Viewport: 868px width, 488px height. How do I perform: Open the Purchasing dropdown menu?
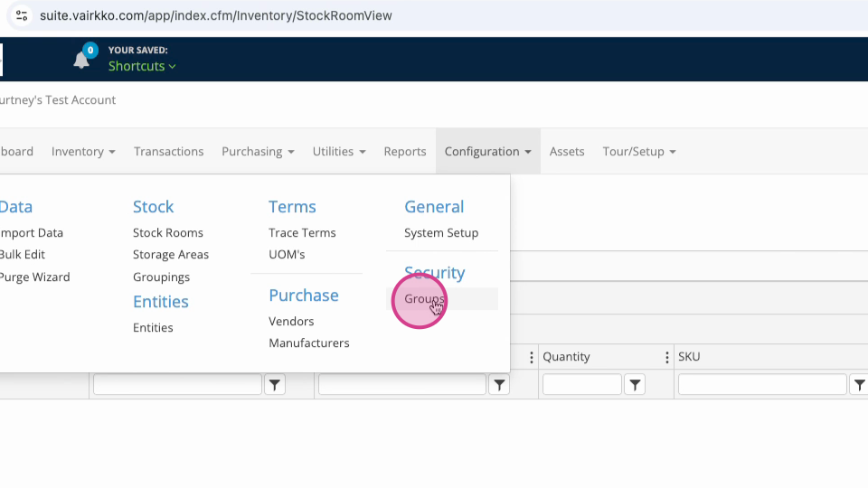(258, 152)
